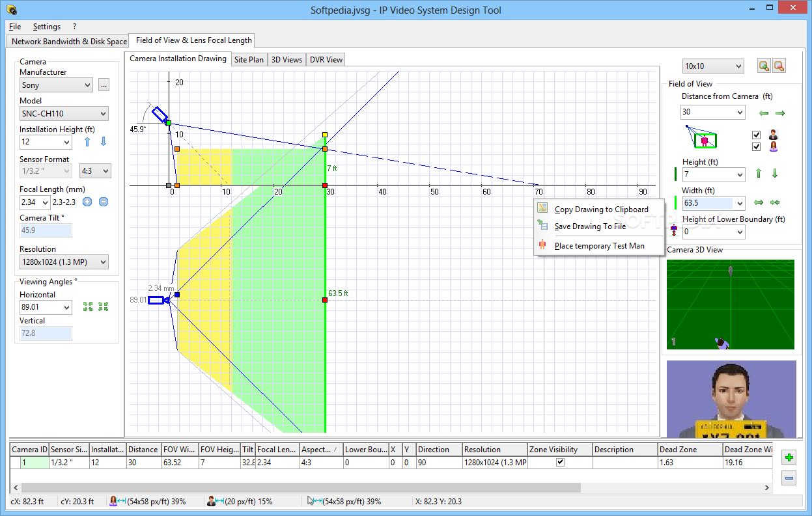Click the field of view diagram icon
The height and width of the screenshot is (516, 812).
coord(700,137)
